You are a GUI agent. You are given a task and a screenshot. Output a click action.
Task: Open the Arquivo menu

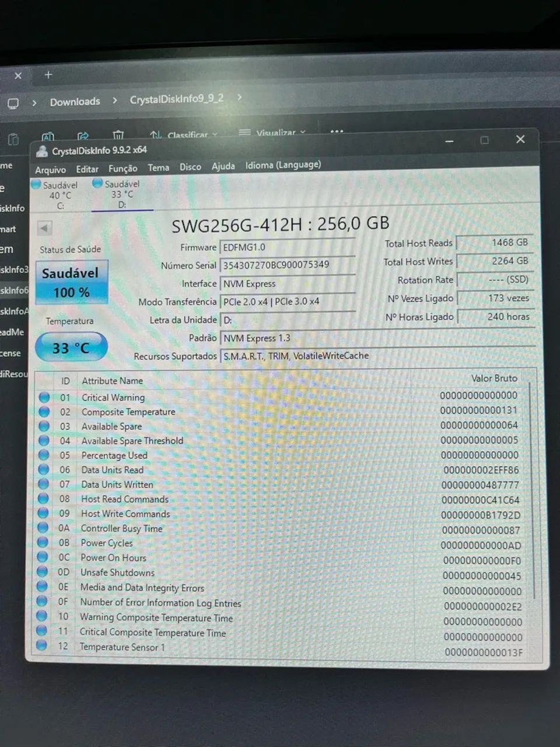click(50, 170)
